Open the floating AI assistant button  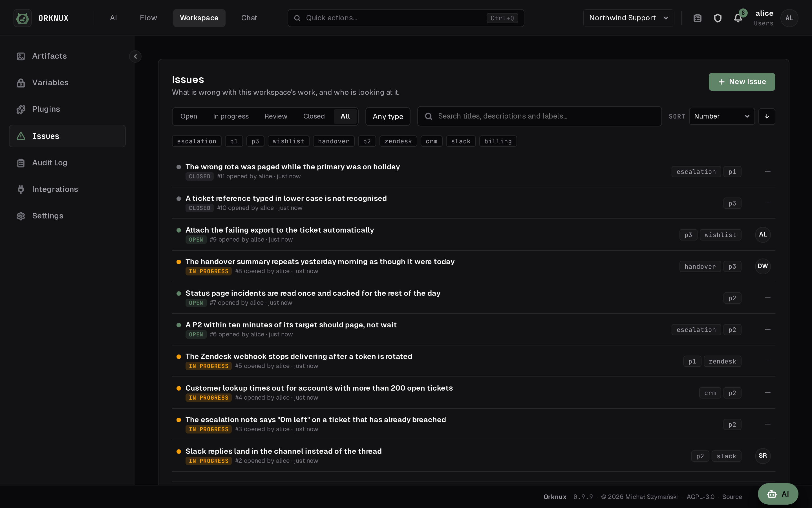coord(778,494)
